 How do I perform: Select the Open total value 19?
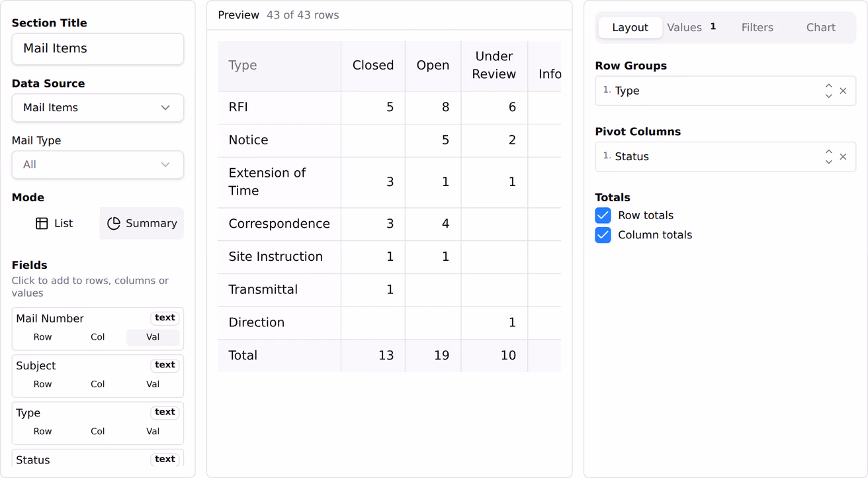point(441,356)
